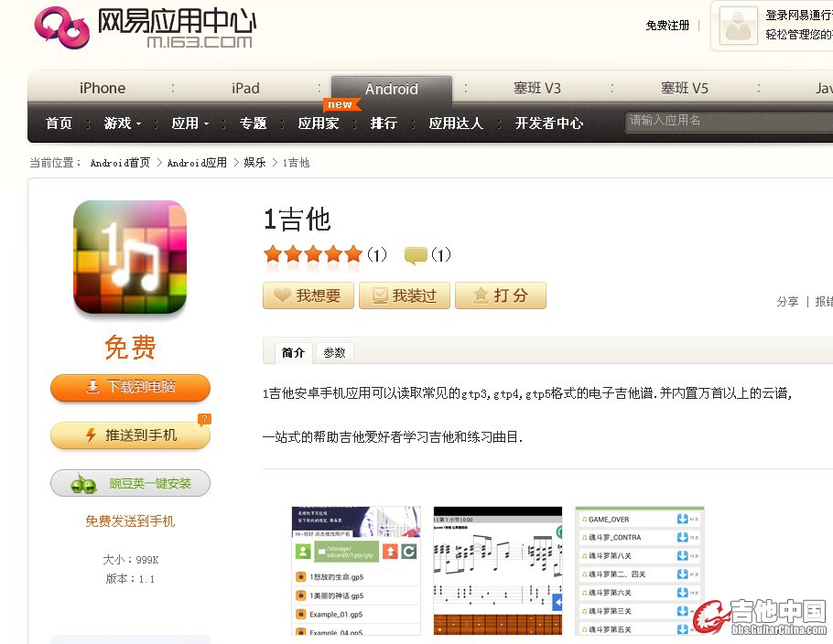Open the 免费注册 link
The height and width of the screenshot is (644, 833).
(x=667, y=26)
